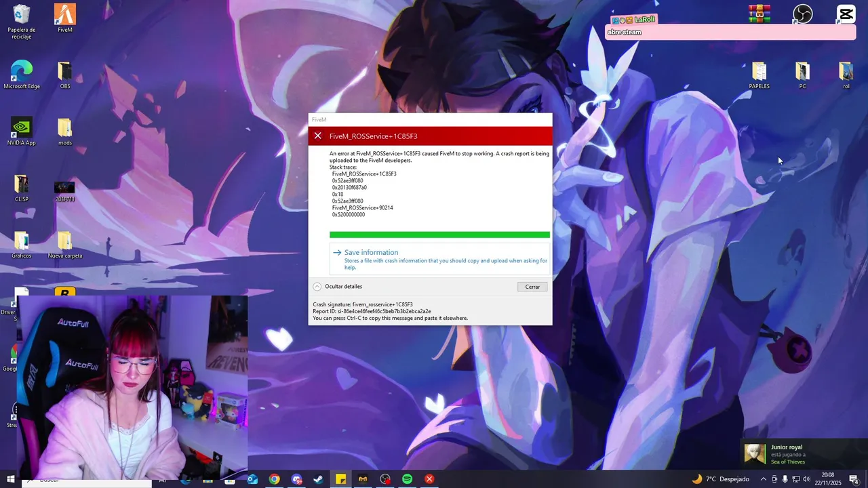868x488 pixels.
Task: Select the OBS folder icon on desktop
Action: pyautogui.click(x=64, y=75)
